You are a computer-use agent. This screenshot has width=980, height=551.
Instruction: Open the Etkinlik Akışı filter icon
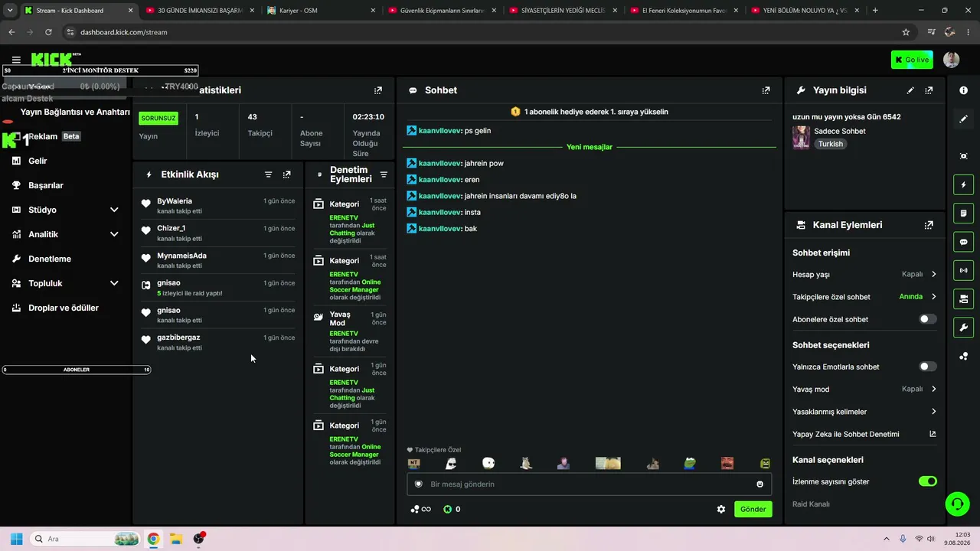(268, 174)
